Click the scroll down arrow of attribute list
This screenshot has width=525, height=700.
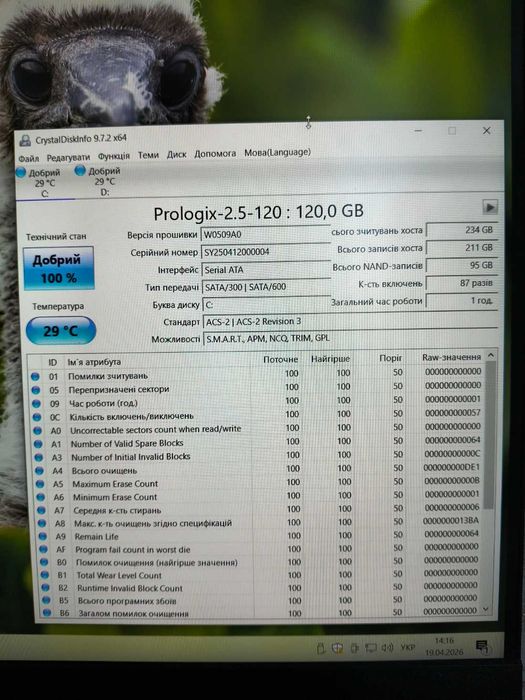pos(487,609)
